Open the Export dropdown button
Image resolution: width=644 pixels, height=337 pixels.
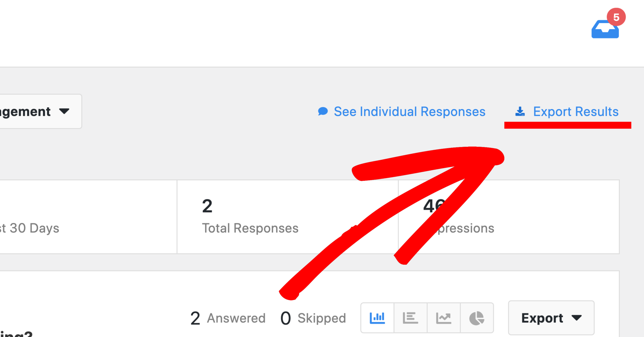(551, 318)
